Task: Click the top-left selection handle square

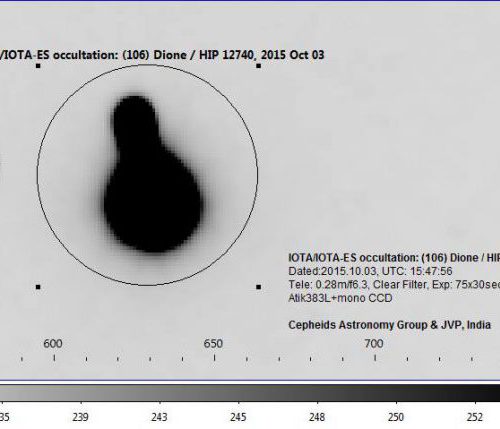Action: coord(38,66)
